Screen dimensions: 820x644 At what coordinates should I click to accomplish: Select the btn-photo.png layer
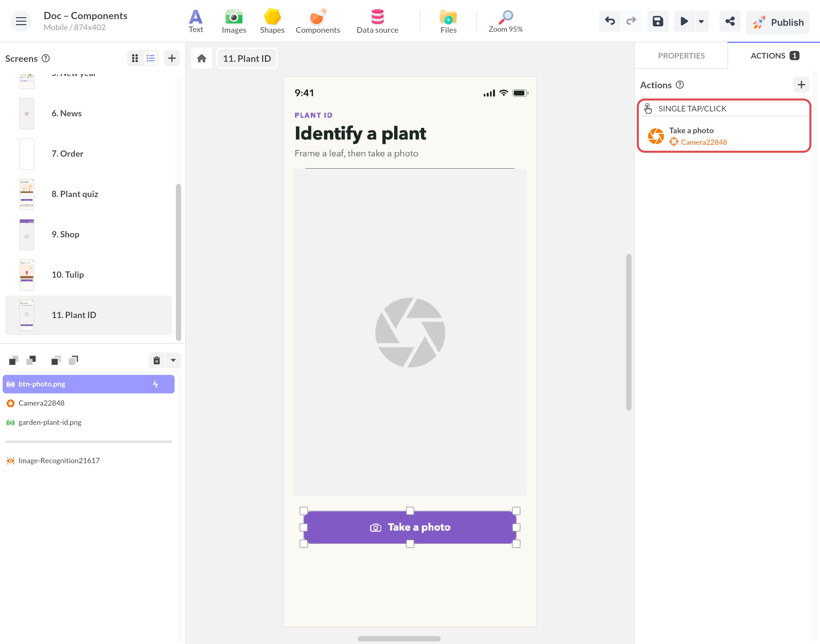[88, 384]
